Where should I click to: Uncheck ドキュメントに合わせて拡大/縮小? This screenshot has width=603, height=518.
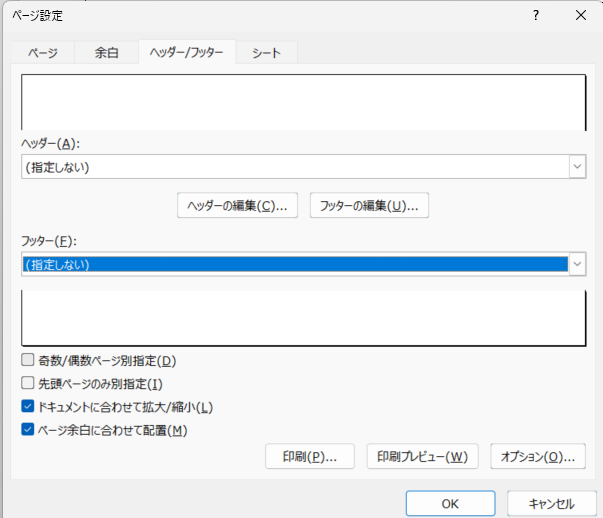tap(28, 407)
